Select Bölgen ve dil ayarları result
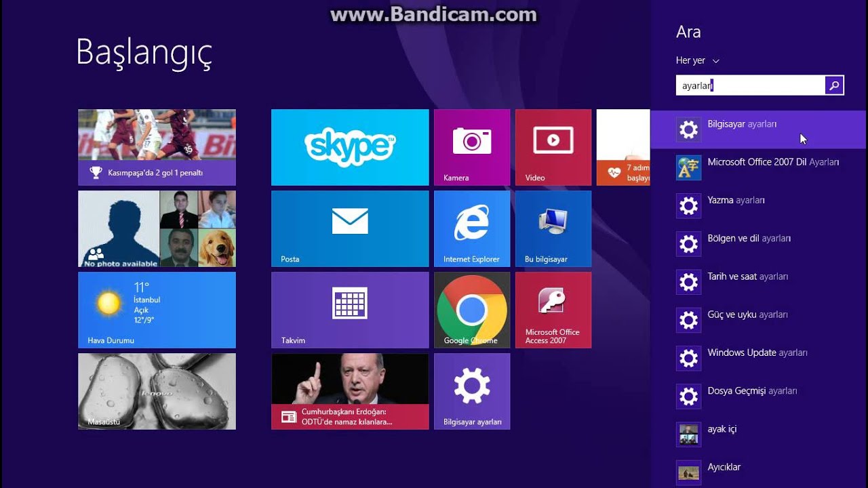This screenshot has width=868, height=488. coord(759,243)
